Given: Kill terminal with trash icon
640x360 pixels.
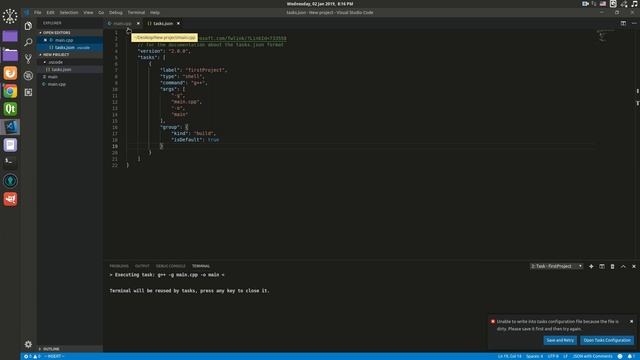Looking at the screenshot, I should (x=612, y=266).
